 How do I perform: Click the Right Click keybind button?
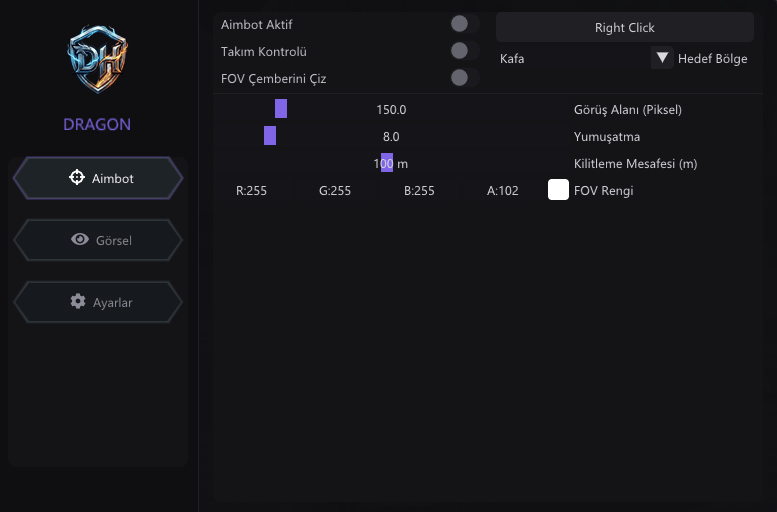(625, 27)
